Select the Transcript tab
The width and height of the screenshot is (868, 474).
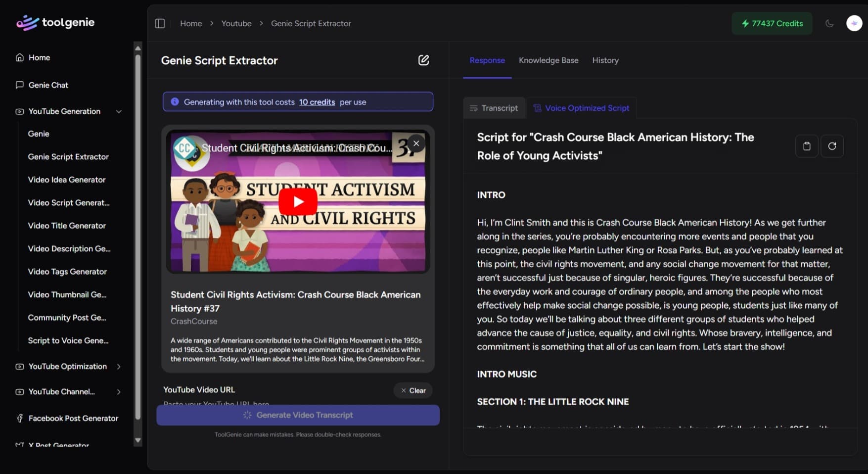coord(494,108)
